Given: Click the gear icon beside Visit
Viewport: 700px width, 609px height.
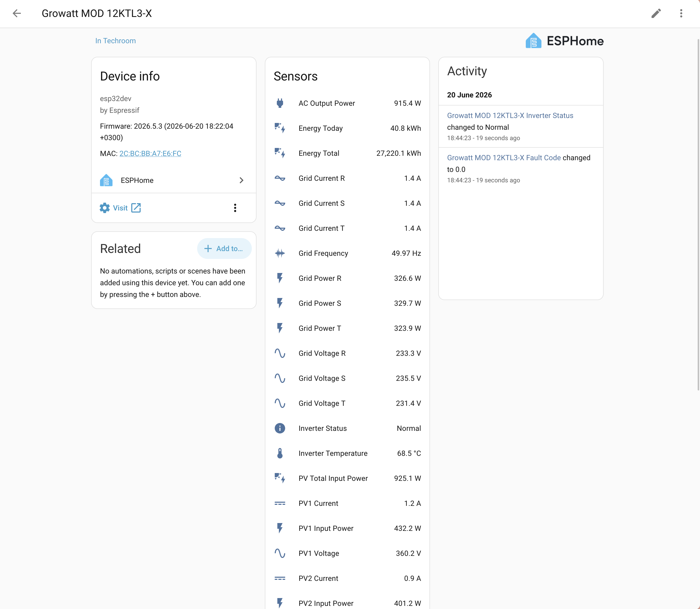Looking at the screenshot, I should pyautogui.click(x=105, y=208).
